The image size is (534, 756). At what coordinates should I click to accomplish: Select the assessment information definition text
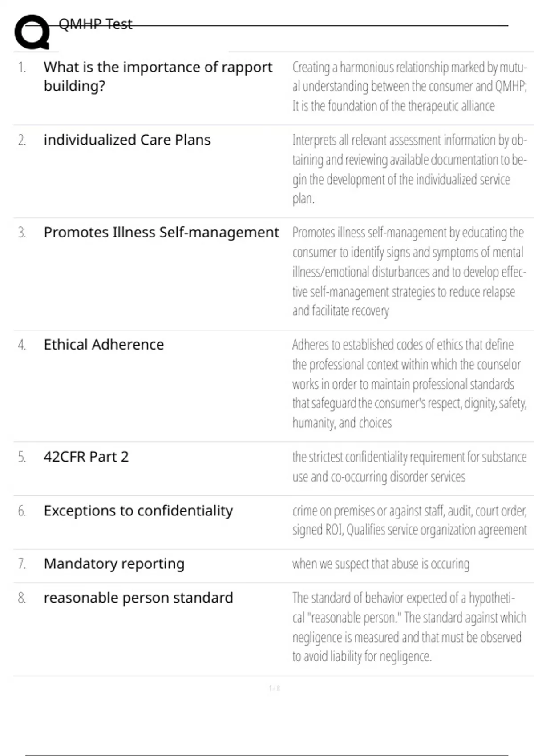click(409, 169)
